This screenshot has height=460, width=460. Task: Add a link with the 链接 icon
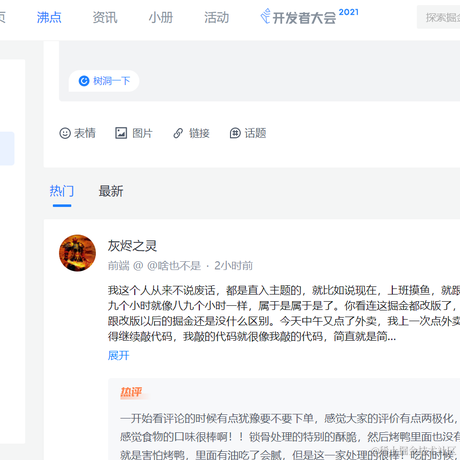tap(178, 133)
